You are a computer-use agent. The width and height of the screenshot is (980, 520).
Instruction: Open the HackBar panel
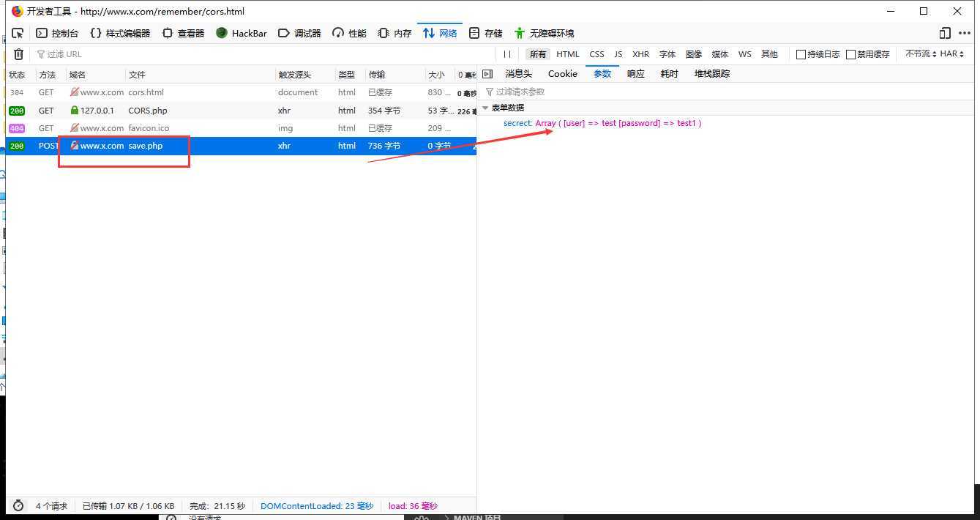tap(242, 33)
